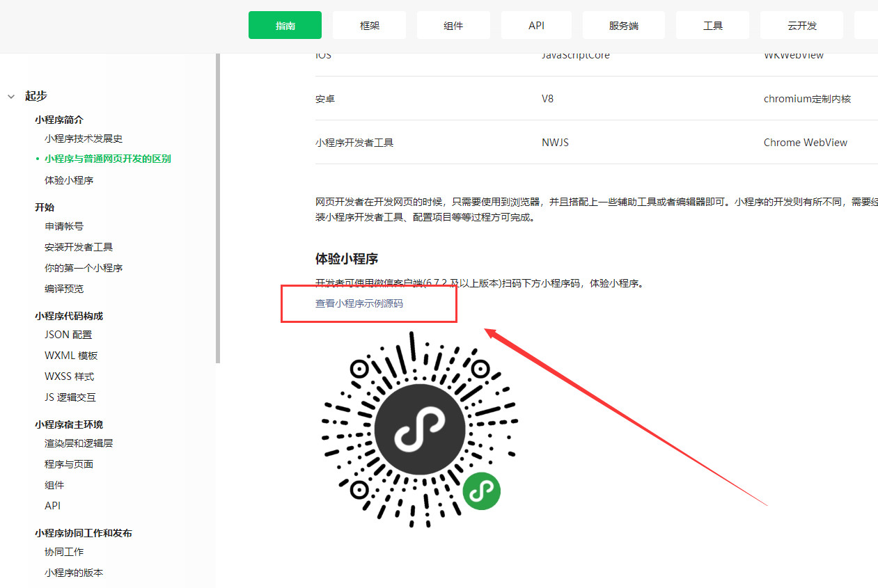Viewport: 878px width, 588px height.
Task: Click the dark center logo of QR code
Action: click(420, 429)
